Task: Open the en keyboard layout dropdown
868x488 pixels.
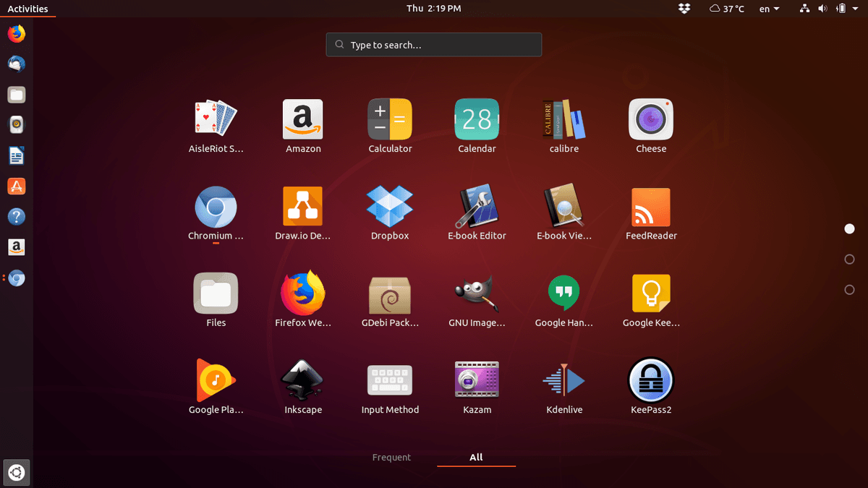Action: point(769,9)
